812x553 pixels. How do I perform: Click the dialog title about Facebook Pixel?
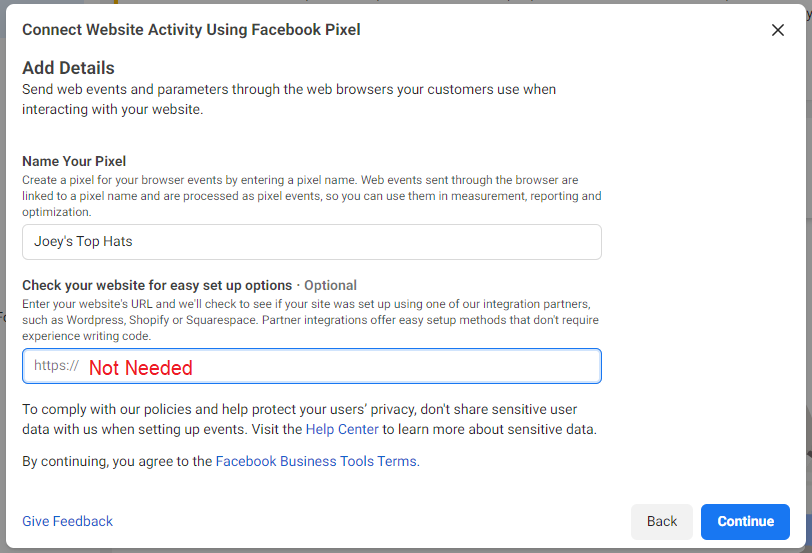(x=191, y=30)
